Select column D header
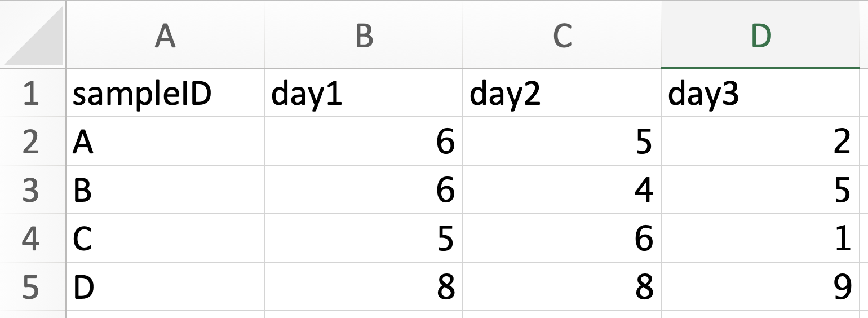Image resolution: width=868 pixels, height=318 pixels. click(x=760, y=36)
